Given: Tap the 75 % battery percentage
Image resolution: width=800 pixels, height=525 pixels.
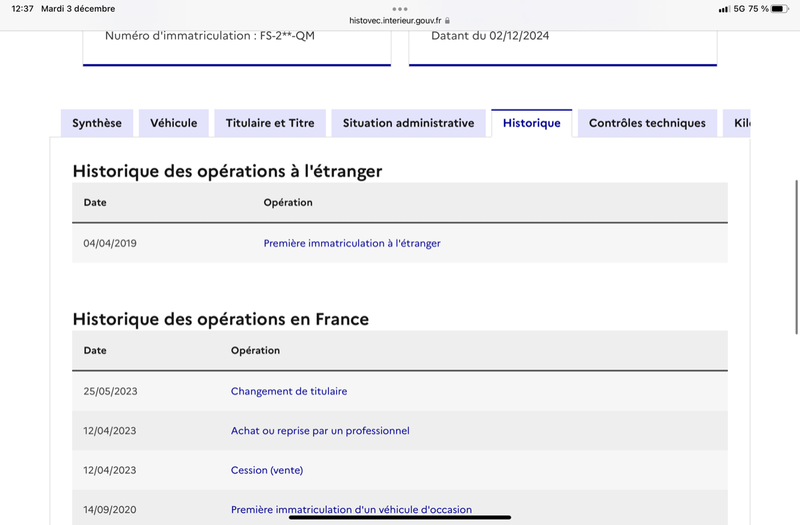Looking at the screenshot, I should [x=758, y=9].
